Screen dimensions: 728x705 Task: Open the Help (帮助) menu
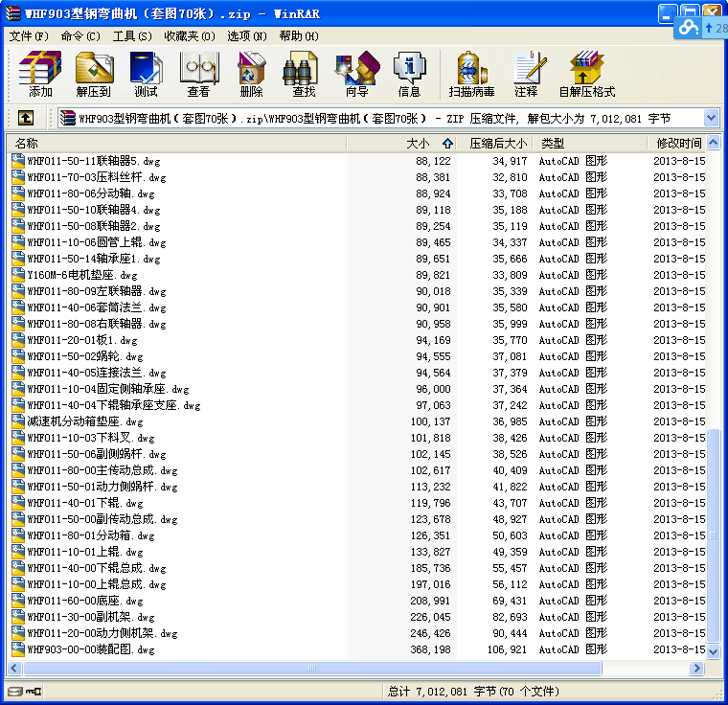(299, 36)
